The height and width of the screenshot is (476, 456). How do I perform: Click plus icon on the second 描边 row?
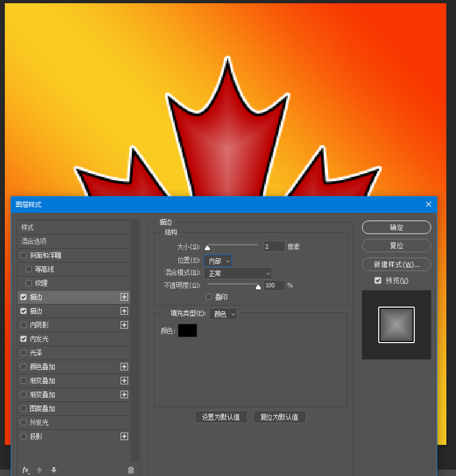(x=124, y=311)
